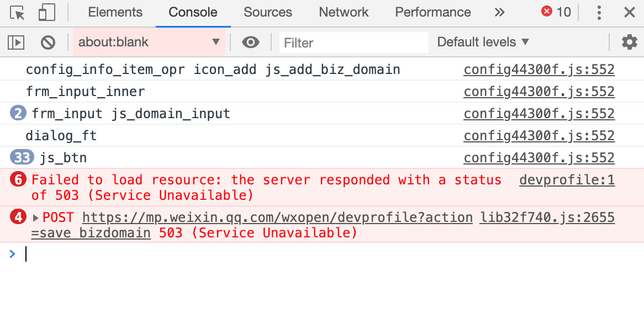
Task: Toggle the live expression eye icon
Action: tap(251, 42)
